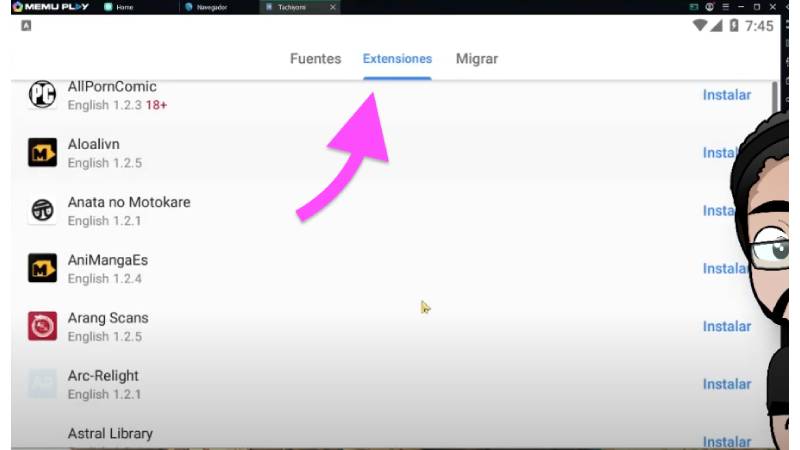Screen dimensions: 800x450
Task: Click Aloalivn English 1.2.5 version text
Action: pyautogui.click(x=105, y=163)
